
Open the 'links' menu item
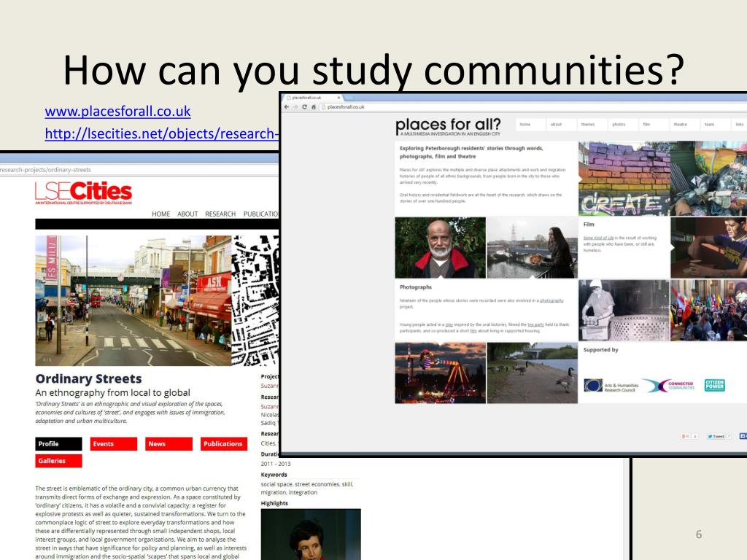coord(740,124)
